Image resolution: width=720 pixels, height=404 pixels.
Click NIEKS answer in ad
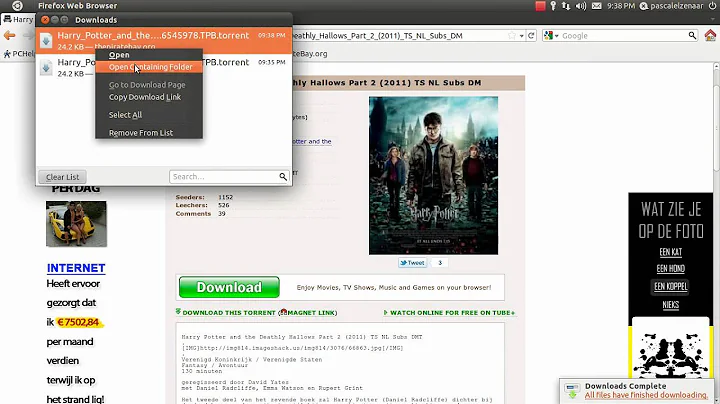click(x=670, y=304)
